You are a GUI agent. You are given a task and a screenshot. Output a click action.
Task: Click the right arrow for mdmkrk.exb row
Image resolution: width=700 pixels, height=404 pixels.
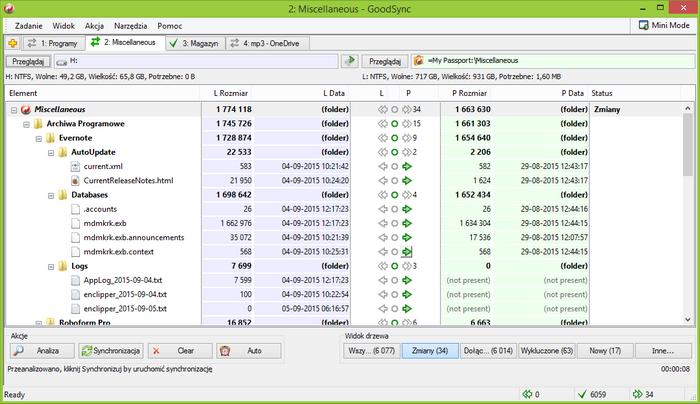click(407, 223)
